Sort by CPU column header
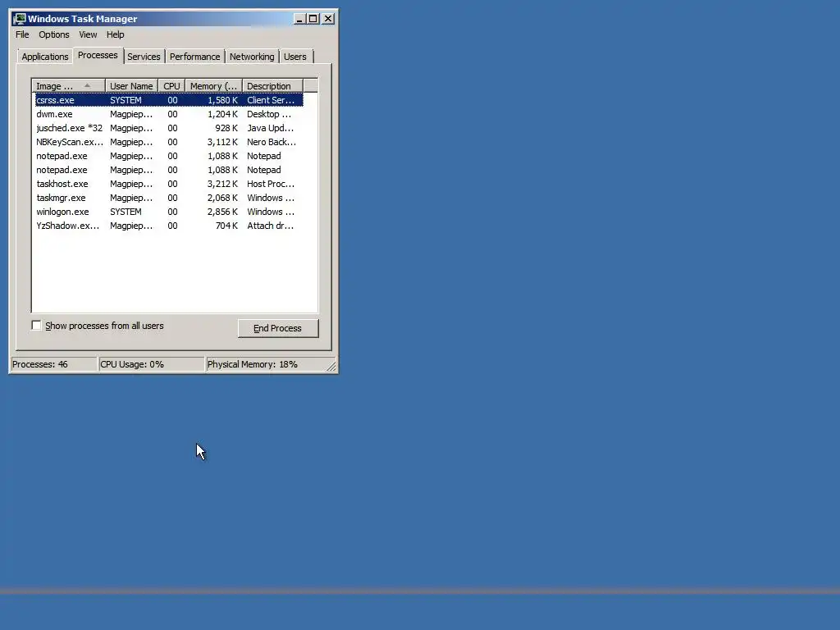840x630 pixels. (171, 86)
